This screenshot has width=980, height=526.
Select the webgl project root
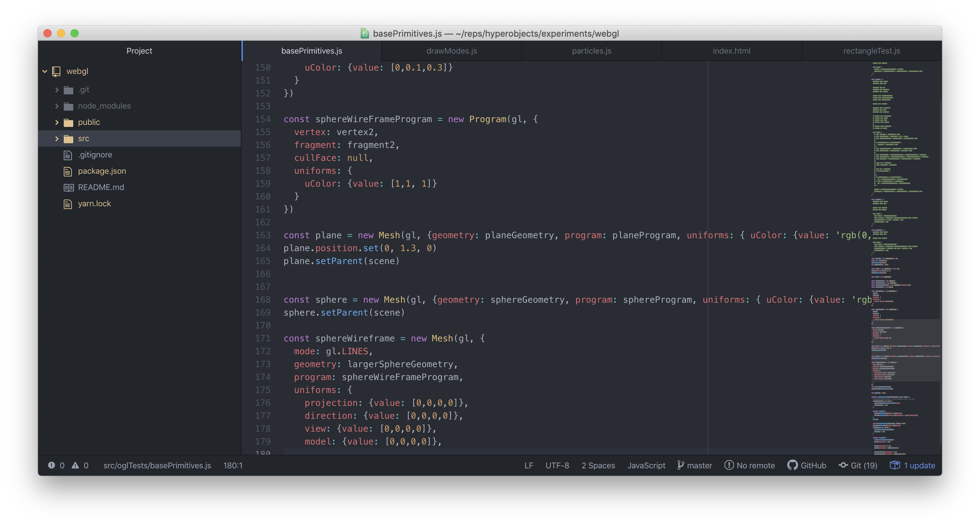[140, 71]
